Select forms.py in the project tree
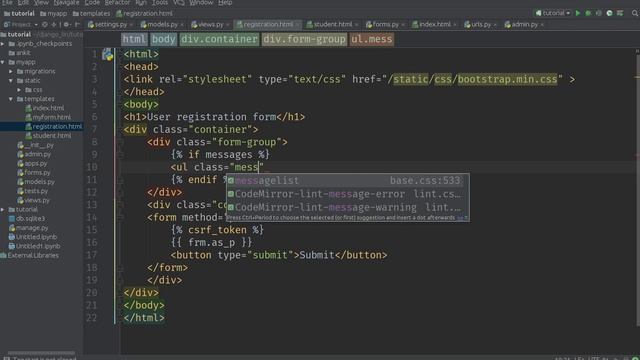 [34, 173]
